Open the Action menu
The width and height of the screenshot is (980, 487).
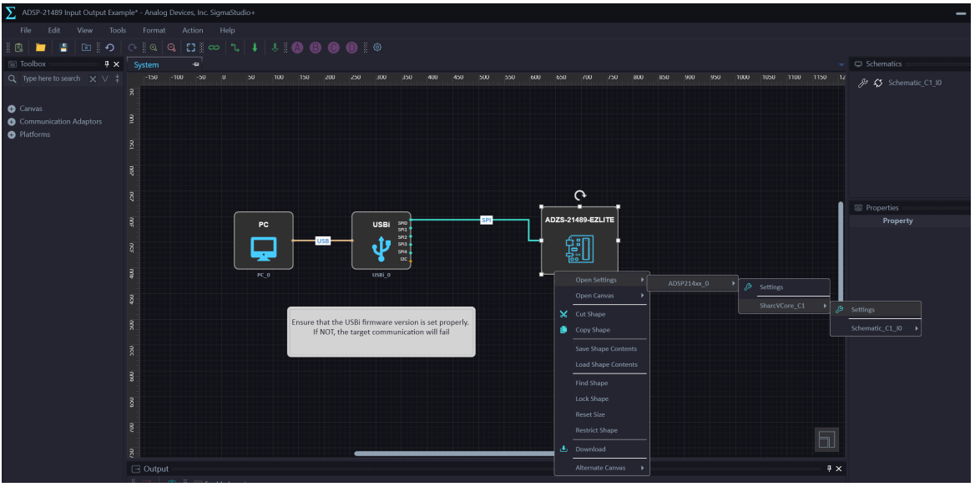click(x=193, y=30)
